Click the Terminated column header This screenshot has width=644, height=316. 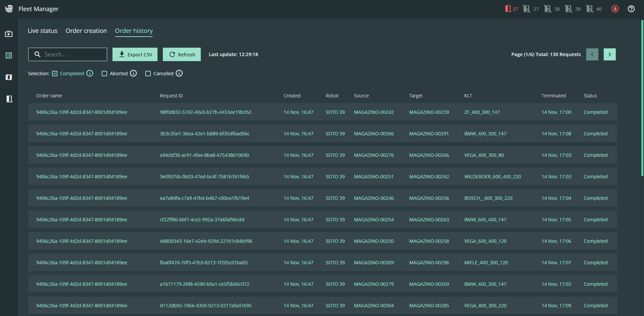coord(553,96)
